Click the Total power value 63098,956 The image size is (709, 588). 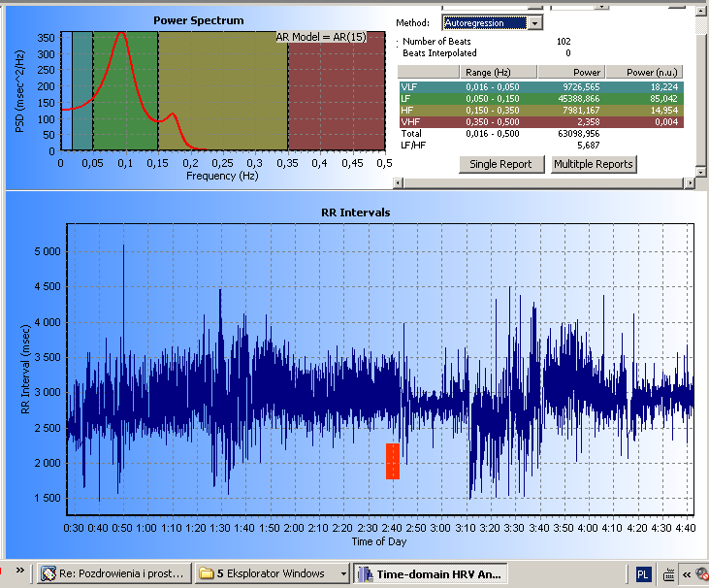point(579,134)
